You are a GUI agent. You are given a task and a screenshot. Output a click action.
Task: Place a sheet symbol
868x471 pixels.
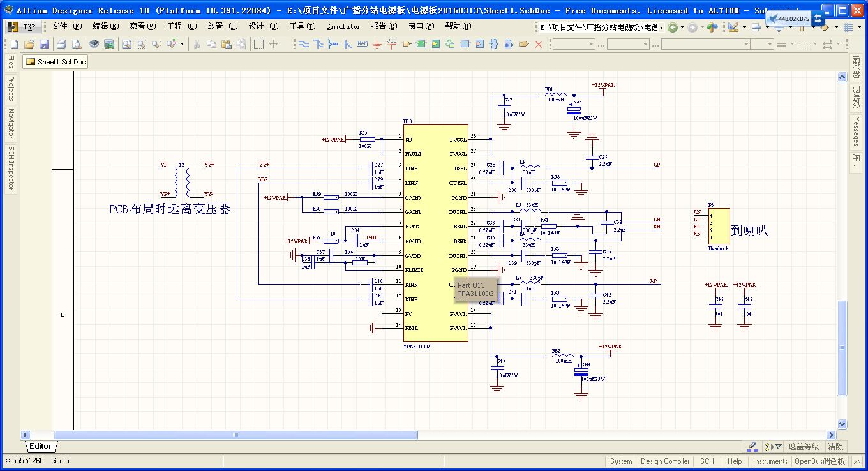421,44
